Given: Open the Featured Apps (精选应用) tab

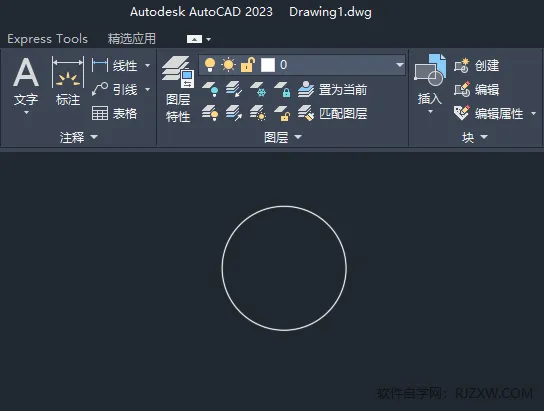Looking at the screenshot, I should point(131,39).
